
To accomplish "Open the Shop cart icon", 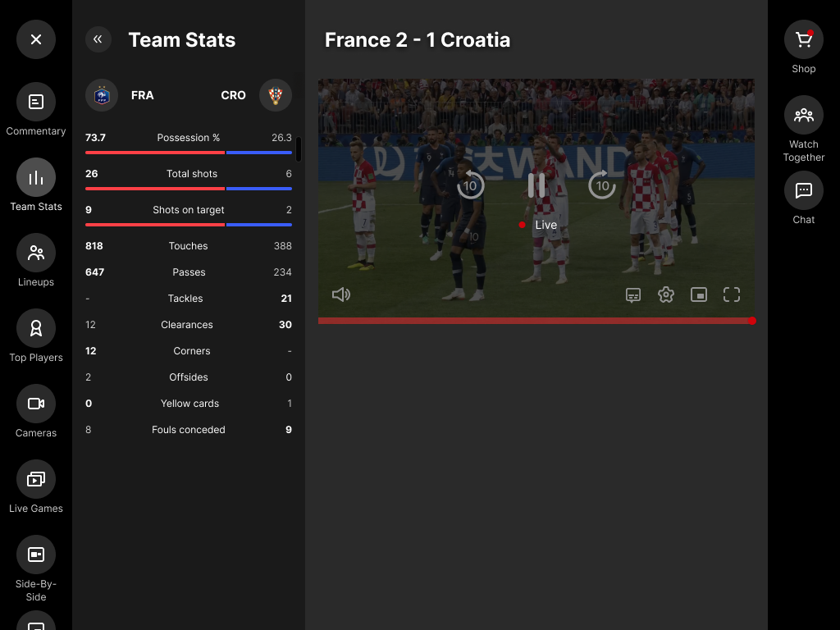I will 804,39.
